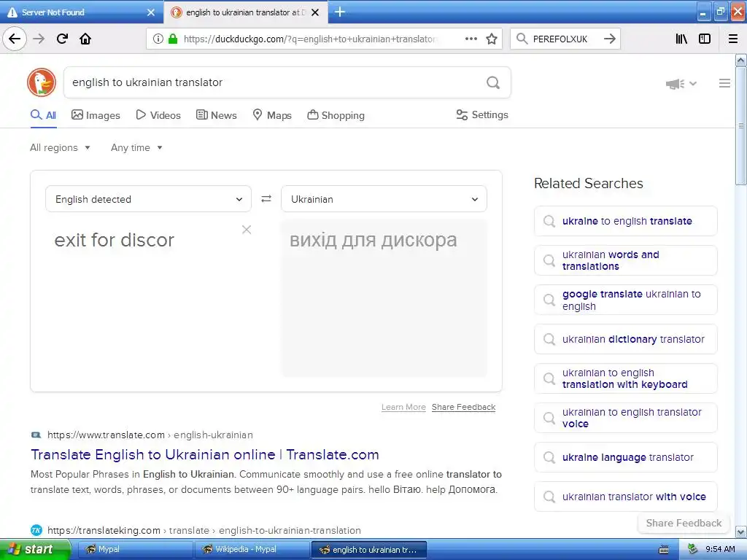
Task: Search 'ukraine to english translate'
Action: pos(625,221)
